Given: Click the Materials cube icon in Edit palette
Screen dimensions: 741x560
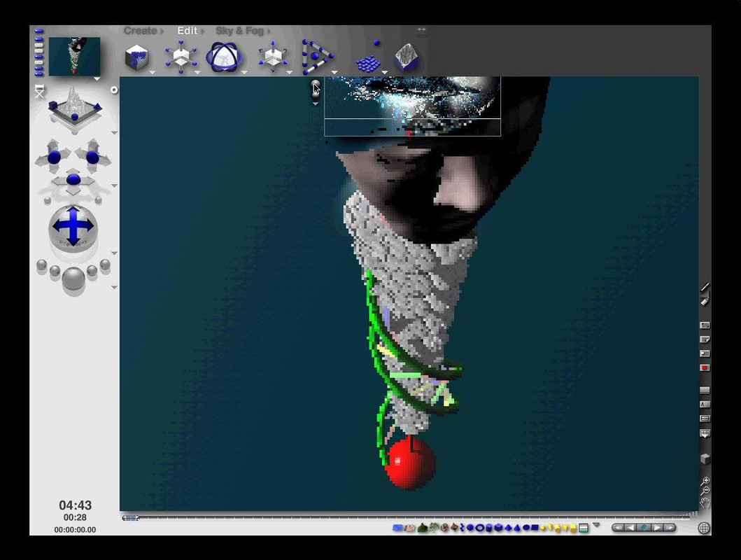Looking at the screenshot, I should point(136,57).
